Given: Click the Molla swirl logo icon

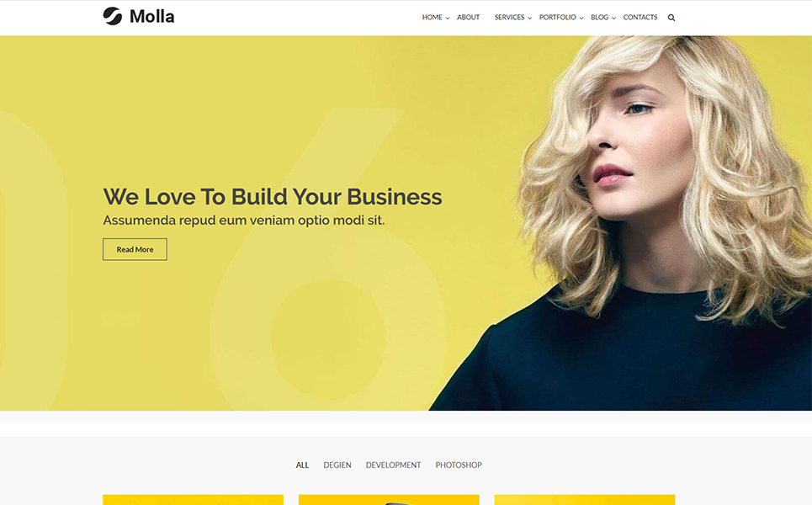Looking at the screenshot, I should coord(113,16).
